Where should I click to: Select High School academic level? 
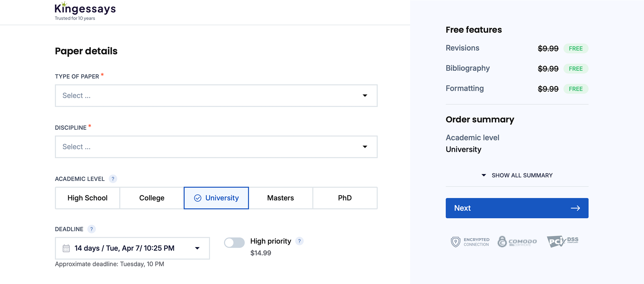[x=88, y=198]
